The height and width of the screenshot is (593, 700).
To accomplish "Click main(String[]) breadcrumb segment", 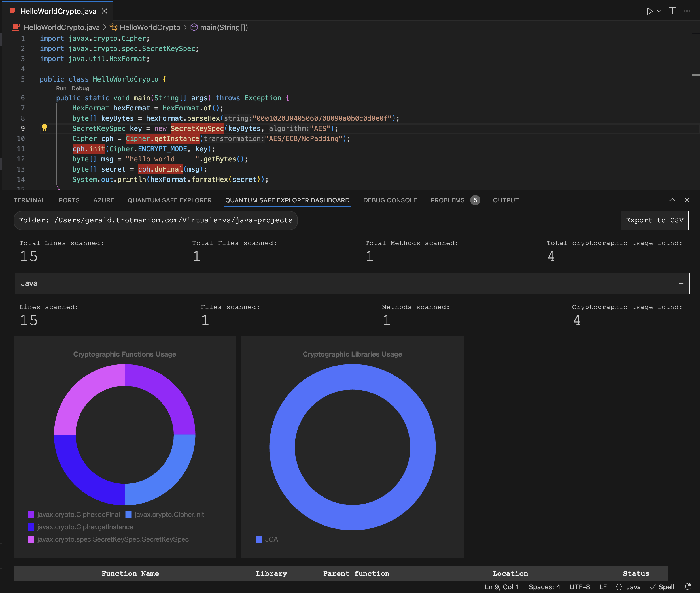I will (224, 27).
